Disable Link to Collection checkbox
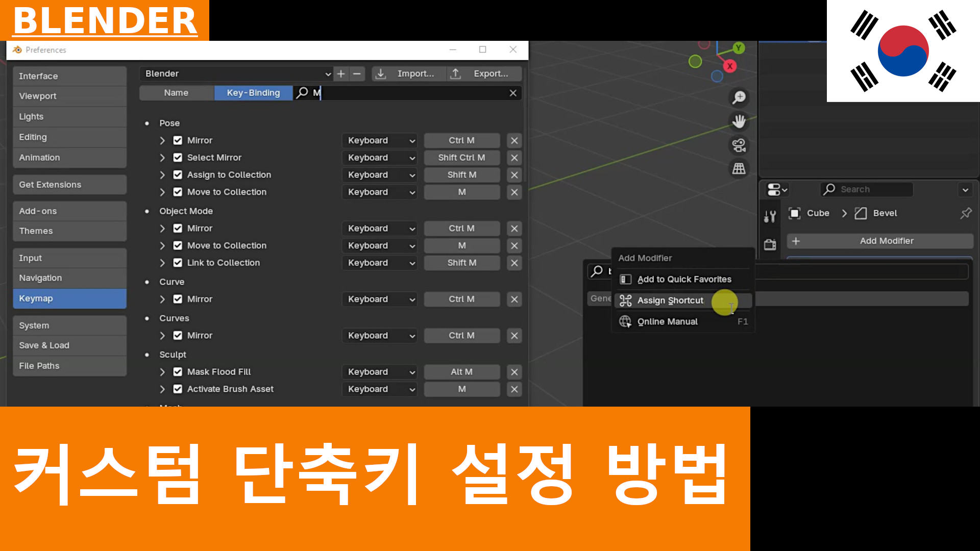Screen dimensions: 980x551 point(178,263)
